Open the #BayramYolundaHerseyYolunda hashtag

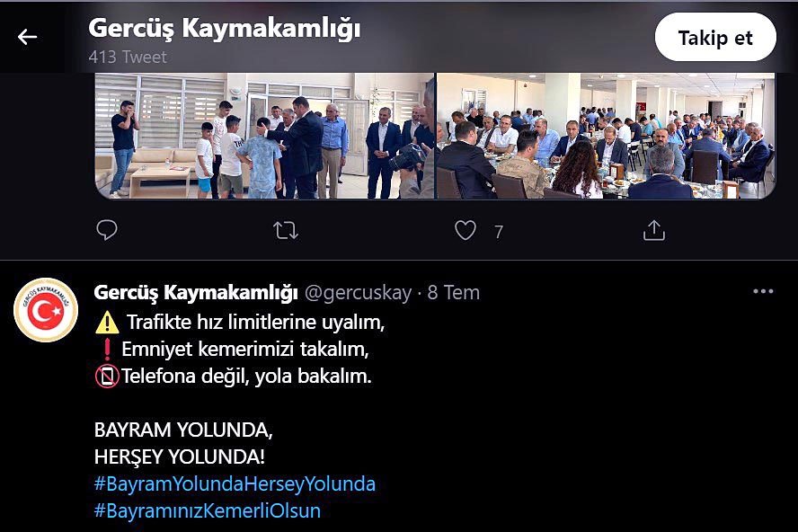coord(235,483)
